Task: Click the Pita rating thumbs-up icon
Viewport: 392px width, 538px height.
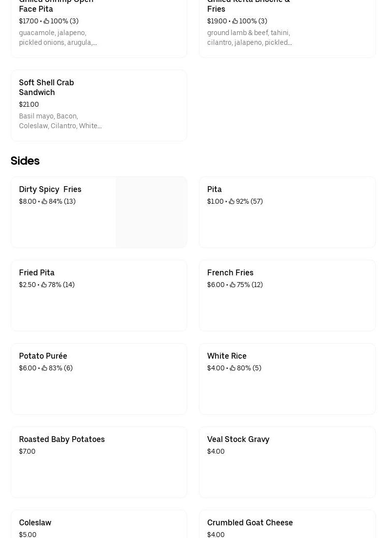Action: click(x=232, y=201)
